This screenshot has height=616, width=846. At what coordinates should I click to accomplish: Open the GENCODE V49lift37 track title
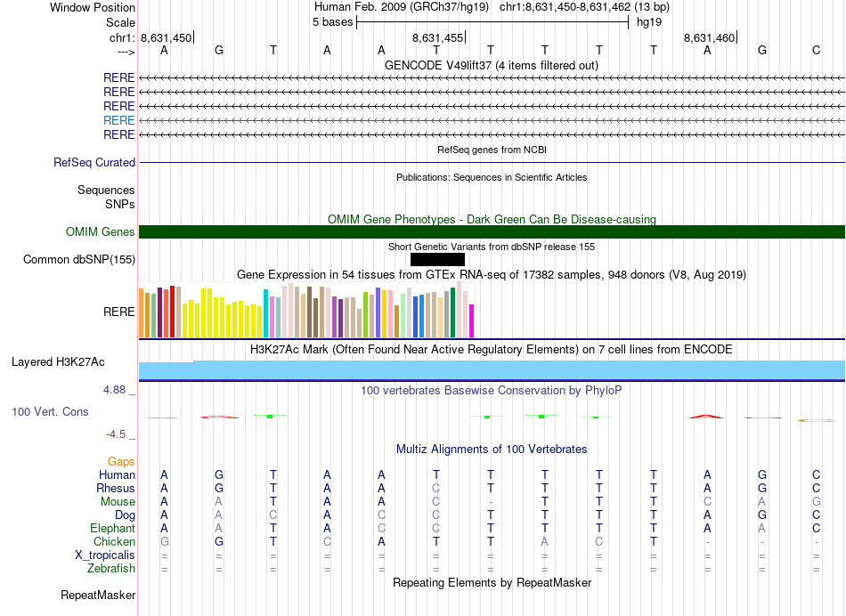point(492,65)
